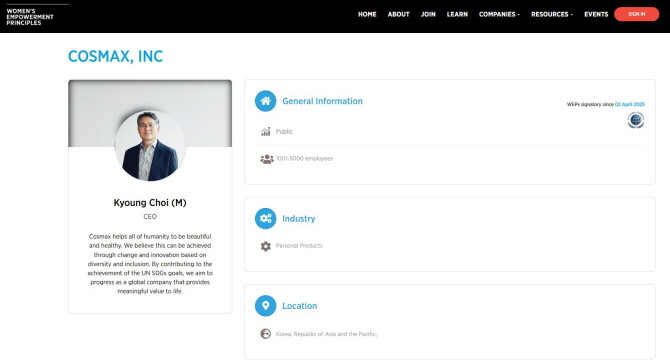Go to the Join page
The height and width of the screenshot is (364, 670).
428,14
